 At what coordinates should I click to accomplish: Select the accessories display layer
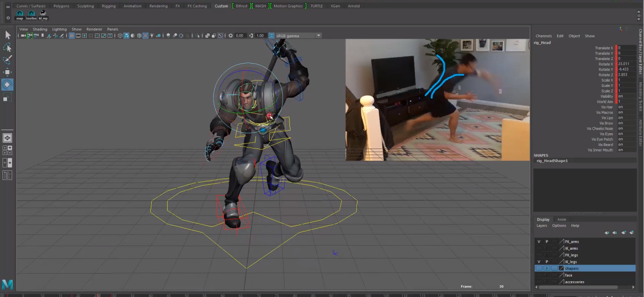574,282
